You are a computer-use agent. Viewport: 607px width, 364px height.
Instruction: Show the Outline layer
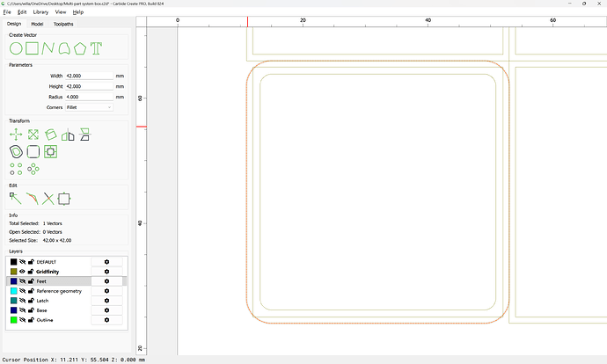click(23, 320)
